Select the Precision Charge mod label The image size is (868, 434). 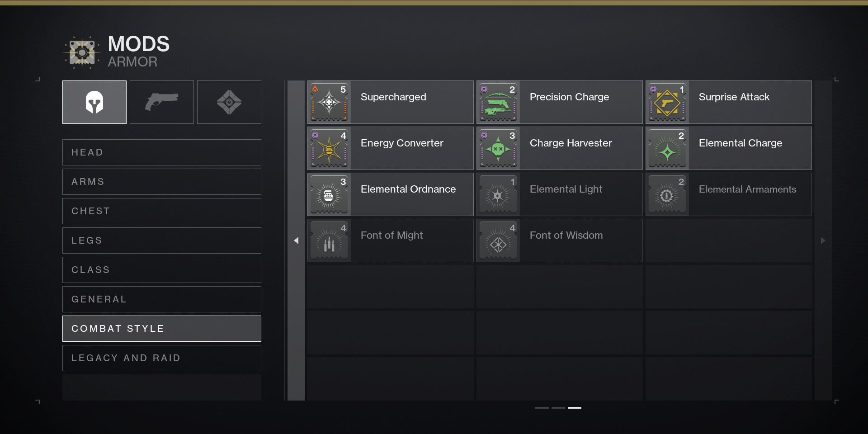point(569,97)
